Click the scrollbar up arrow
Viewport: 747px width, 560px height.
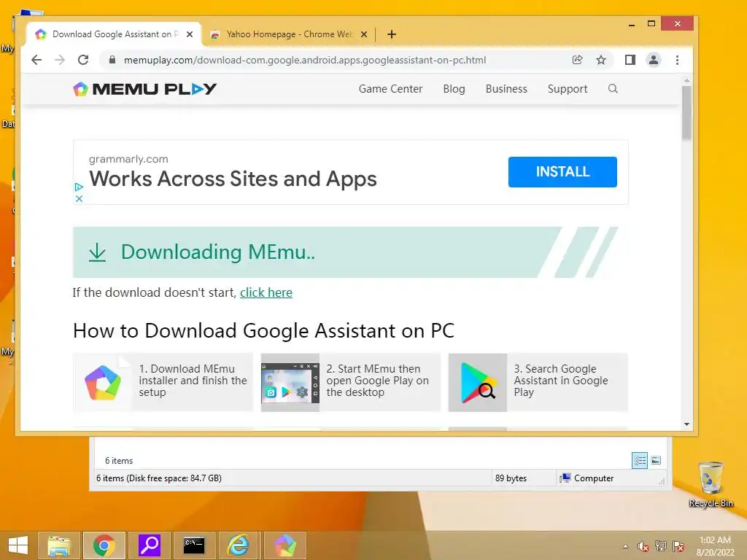click(686, 82)
